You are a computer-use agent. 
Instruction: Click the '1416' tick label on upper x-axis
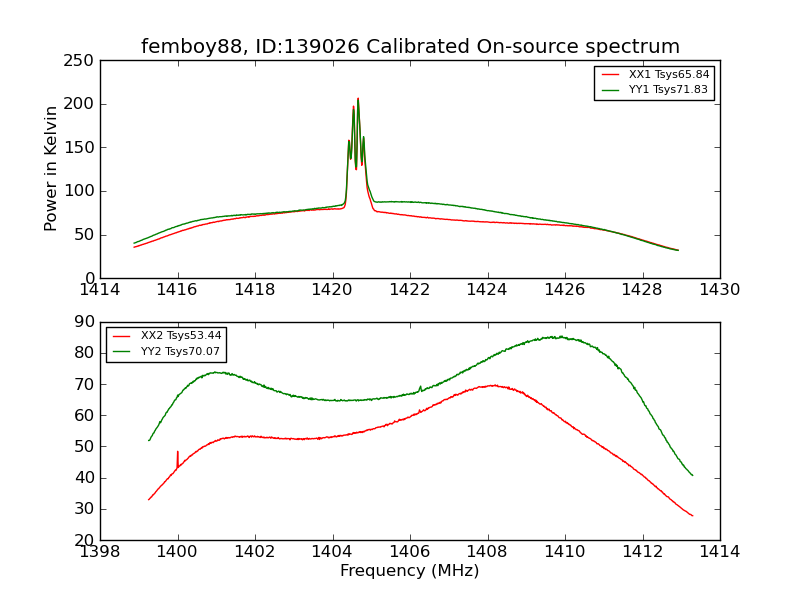pos(177,290)
